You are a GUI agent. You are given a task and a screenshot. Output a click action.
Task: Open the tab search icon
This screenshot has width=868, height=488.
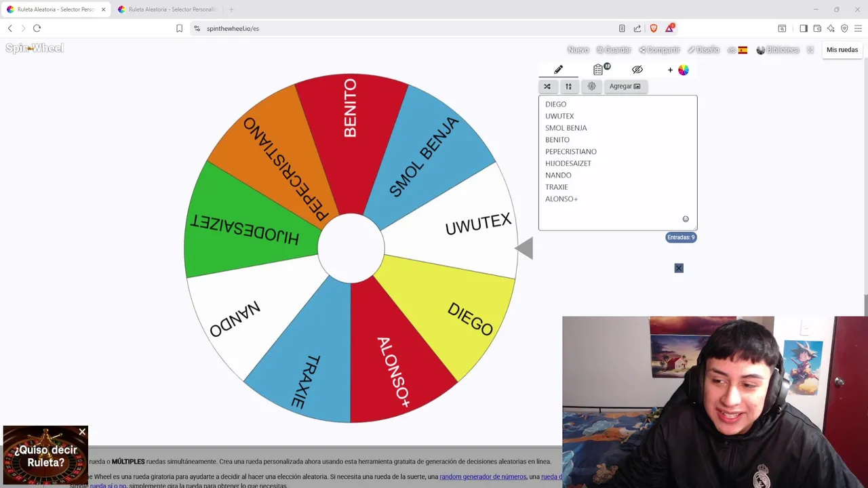pos(782,28)
